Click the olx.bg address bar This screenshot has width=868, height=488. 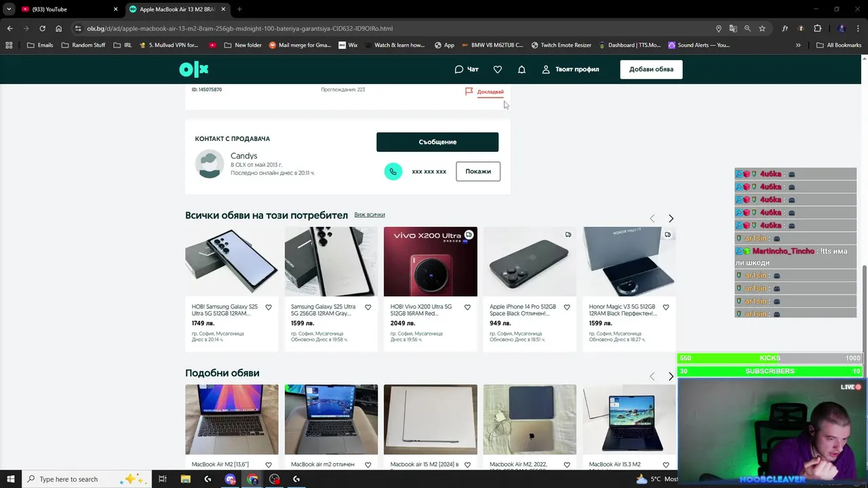pyautogui.click(x=393, y=28)
